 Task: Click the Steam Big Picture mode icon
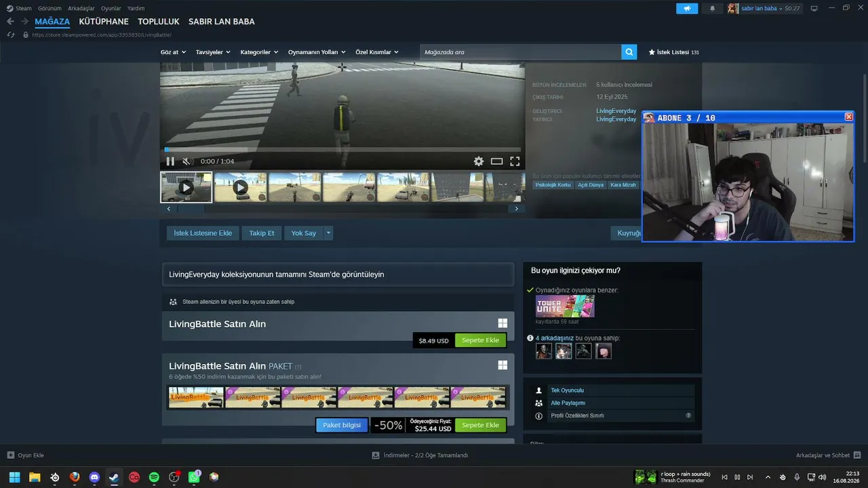tap(814, 8)
